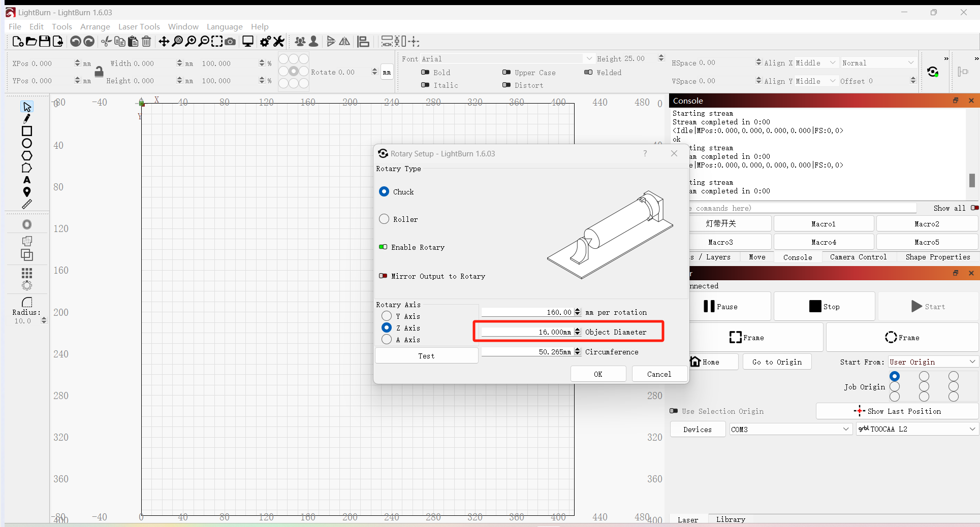The width and height of the screenshot is (980, 527).
Task: Open the Laser Tools menu
Action: pyautogui.click(x=139, y=27)
